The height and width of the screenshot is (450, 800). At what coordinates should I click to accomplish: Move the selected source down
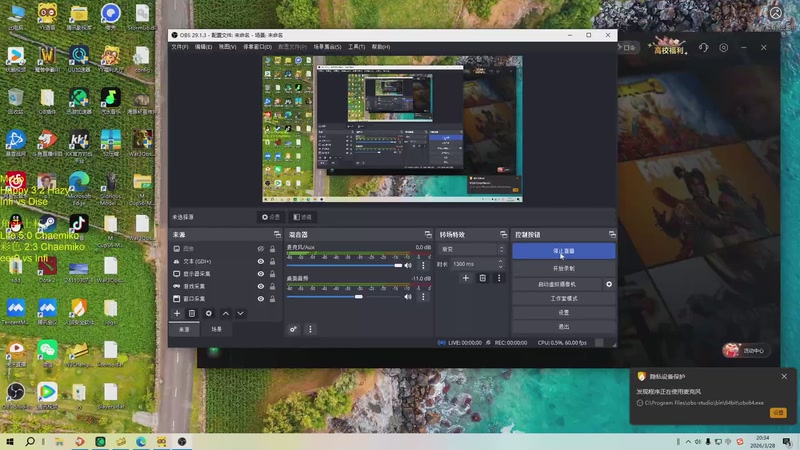point(240,314)
